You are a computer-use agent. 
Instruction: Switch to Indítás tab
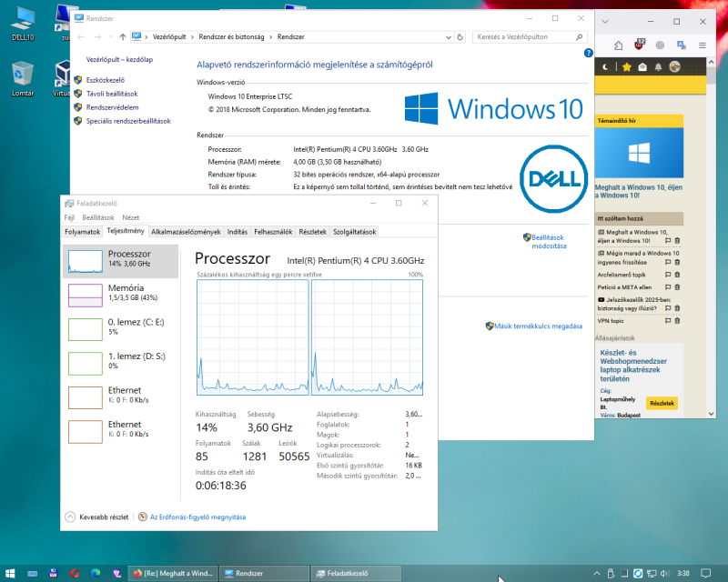[238, 232]
